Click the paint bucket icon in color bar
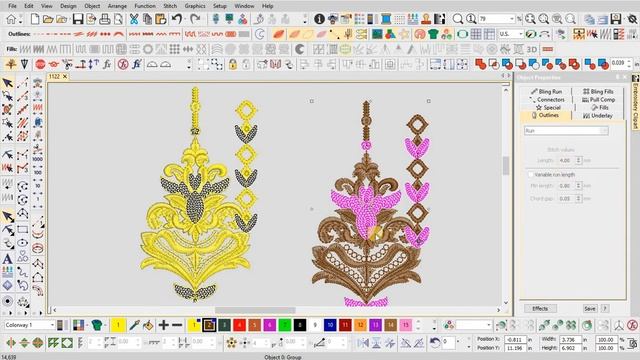The image size is (640, 360). [x=148, y=325]
